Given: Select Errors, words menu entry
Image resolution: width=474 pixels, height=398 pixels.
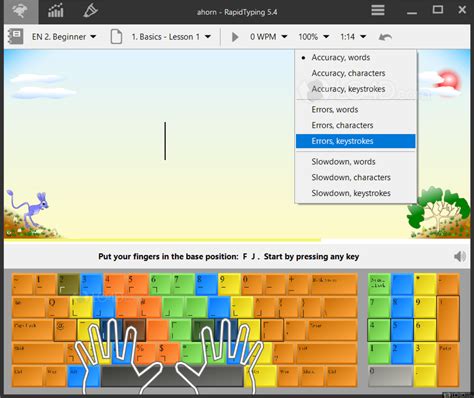Looking at the screenshot, I should tap(356, 109).
